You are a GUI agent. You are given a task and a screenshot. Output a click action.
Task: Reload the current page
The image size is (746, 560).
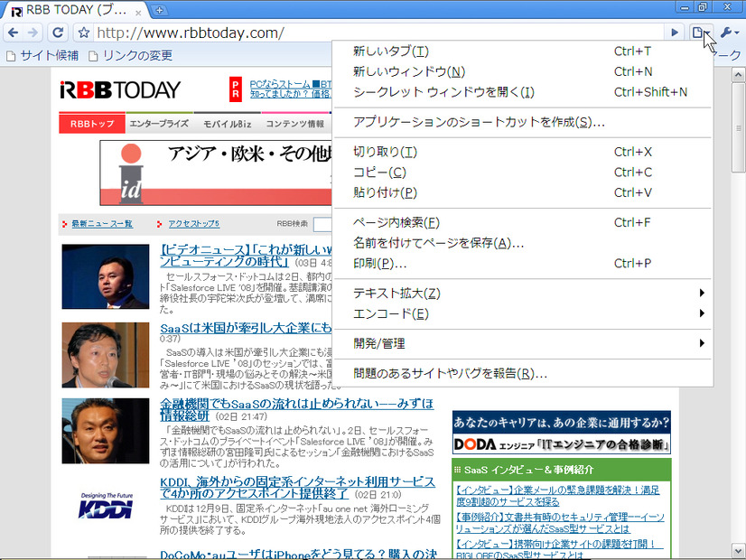[x=58, y=33]
